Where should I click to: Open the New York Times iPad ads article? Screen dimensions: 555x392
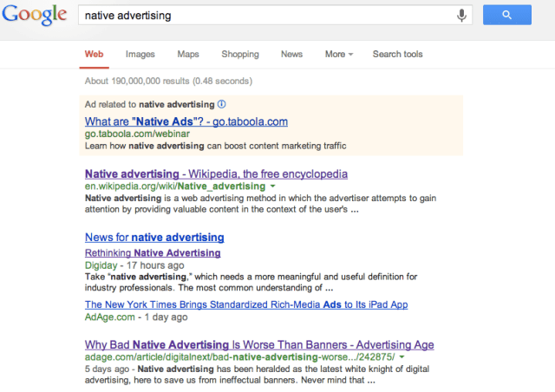click(246, 304)
